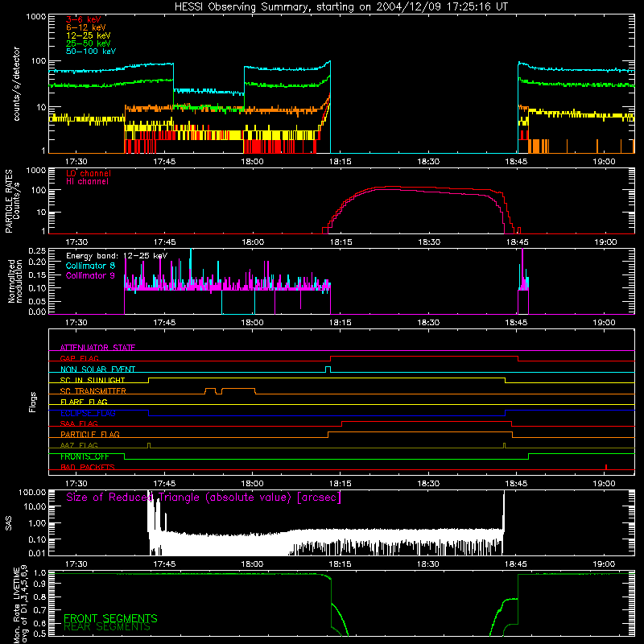
Task: Click the first AAZ FLAG pulse near 17:42
Action: coord(149,446)
